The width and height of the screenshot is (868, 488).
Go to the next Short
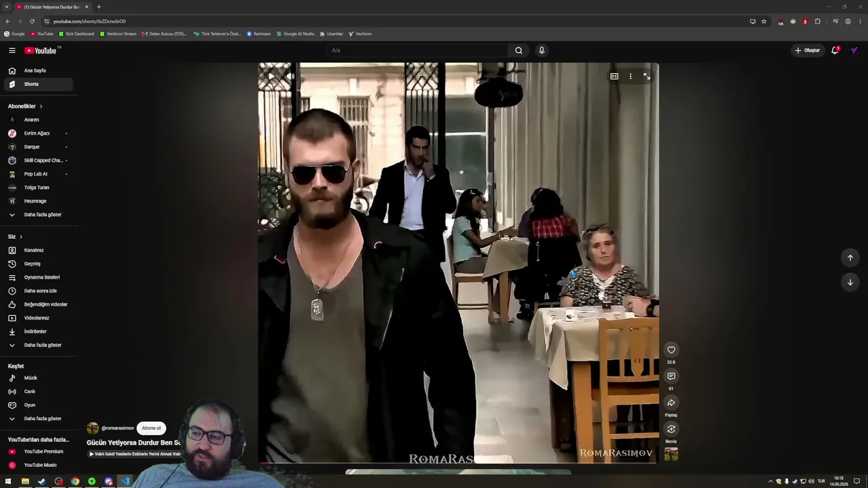850,283
